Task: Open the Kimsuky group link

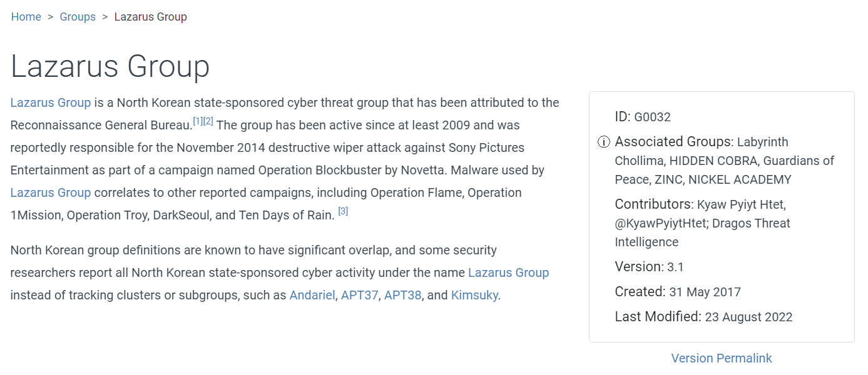Action: point(474,295)
